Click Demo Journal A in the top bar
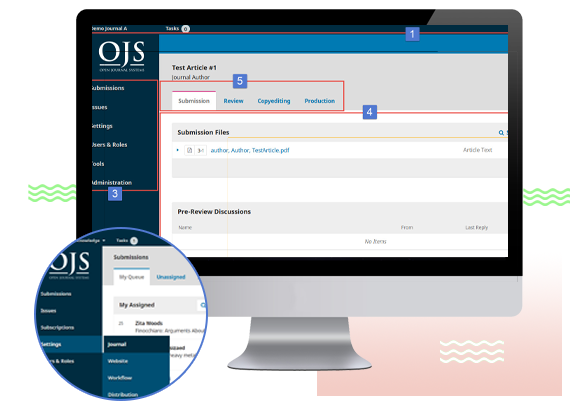570x420 pixels. [x=109, y=28]
